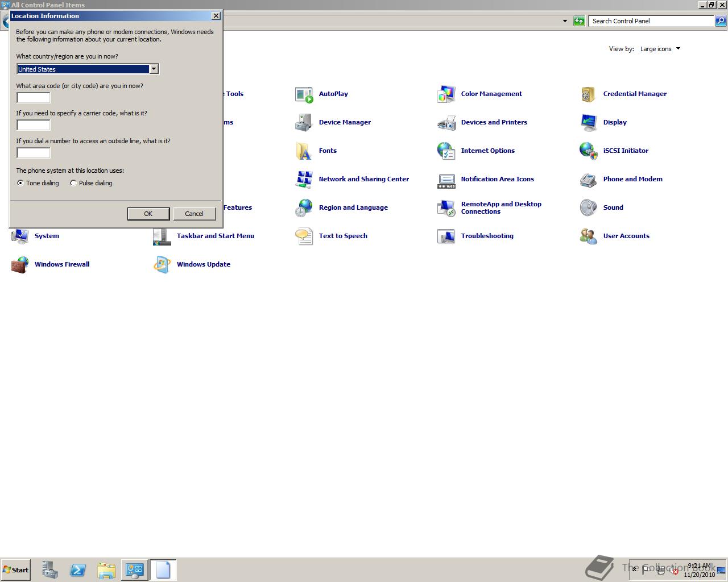Open the Fonts folder icon
This screenshot has width=728, height=582.
click(304, 151)
